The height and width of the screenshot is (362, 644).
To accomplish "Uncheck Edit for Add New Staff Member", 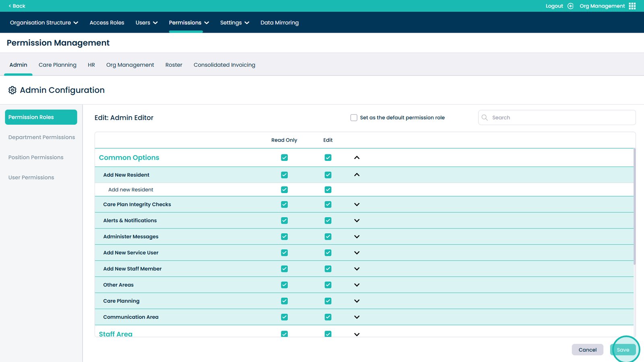I will tap(328, 269).
